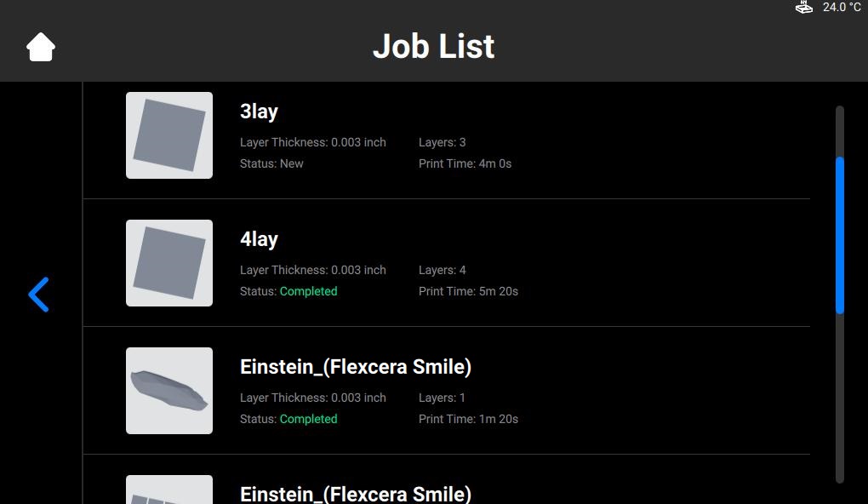This screenshot has height=504, width=868.
Task: Tap the printer status icon beside temperature
Action: [x=804, y=7]
